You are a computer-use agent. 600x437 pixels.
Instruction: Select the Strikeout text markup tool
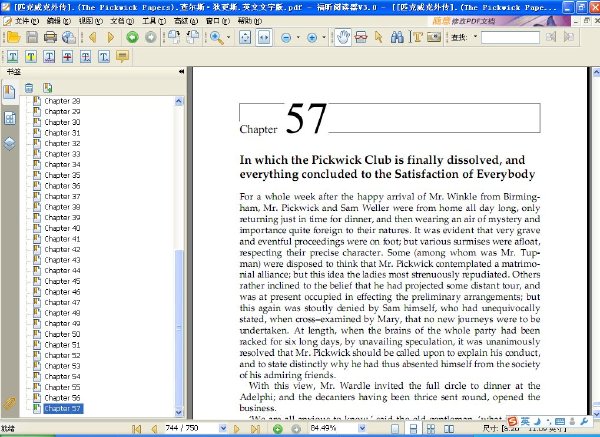67,57
